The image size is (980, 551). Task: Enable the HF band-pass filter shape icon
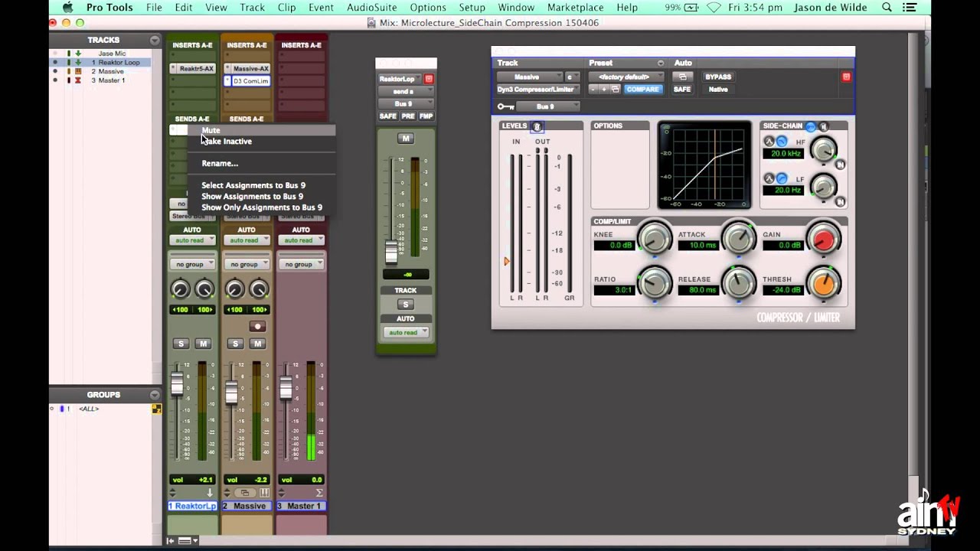point(769,142)
